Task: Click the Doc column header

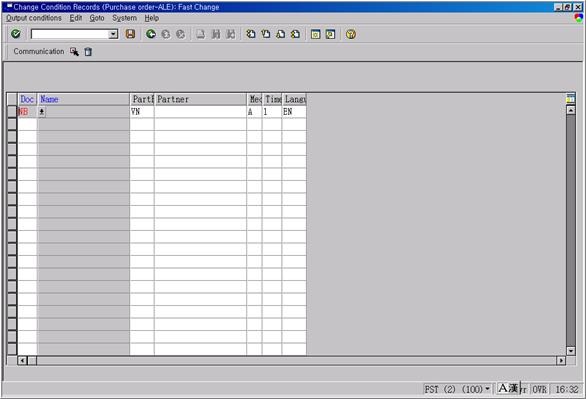Action: point(27,99)
